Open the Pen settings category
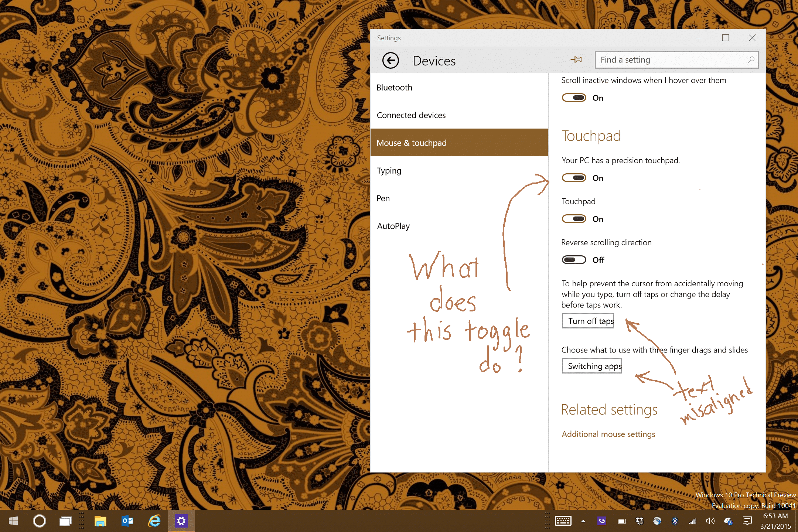This screenshot has height=532, width=798. 459,198
